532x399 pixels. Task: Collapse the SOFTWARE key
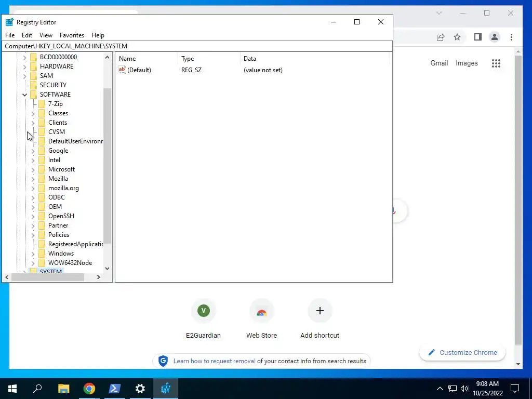tap(24, 95)
